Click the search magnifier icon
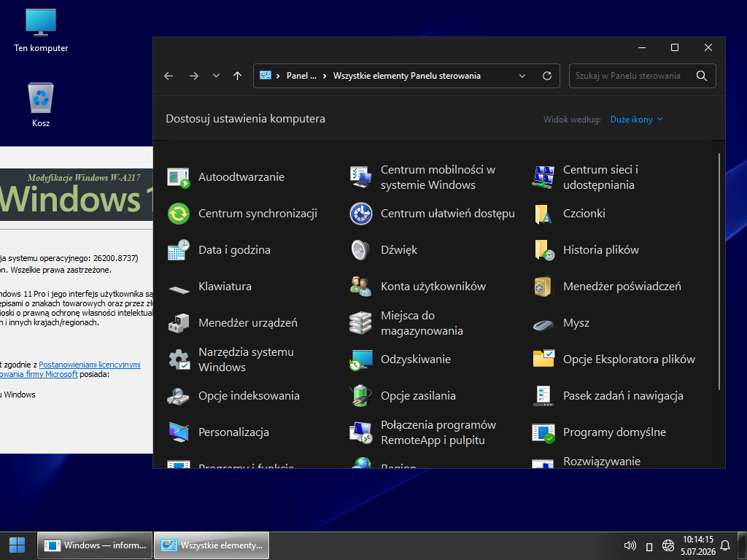The image size is (747, 560). pos(702,76)
